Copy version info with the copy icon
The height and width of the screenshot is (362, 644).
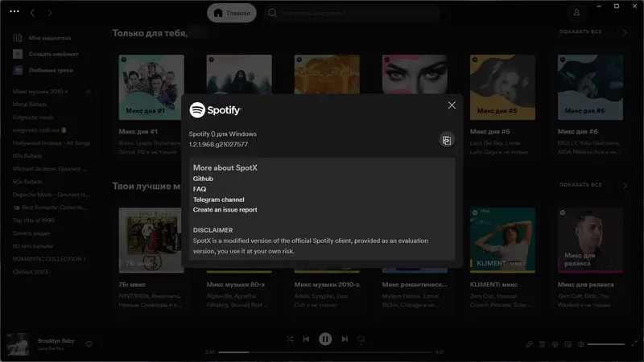tap(447, 140)
